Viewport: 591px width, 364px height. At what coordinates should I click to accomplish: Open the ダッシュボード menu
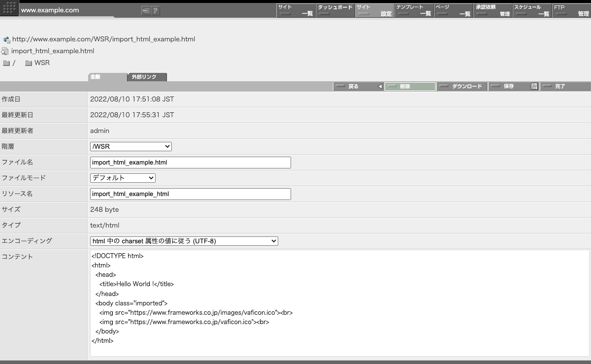coord(335,10)
